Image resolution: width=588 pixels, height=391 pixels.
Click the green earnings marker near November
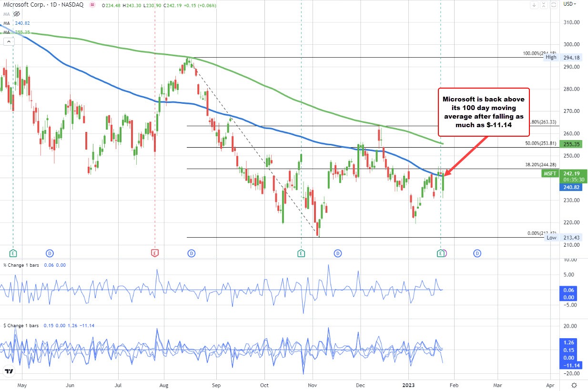[x=301, y=253]
